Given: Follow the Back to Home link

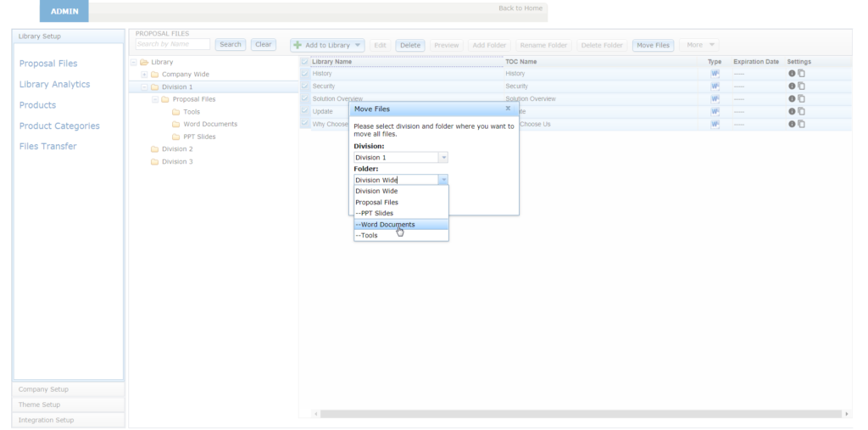Looking at the screenshot, I should tap(520, 8).
